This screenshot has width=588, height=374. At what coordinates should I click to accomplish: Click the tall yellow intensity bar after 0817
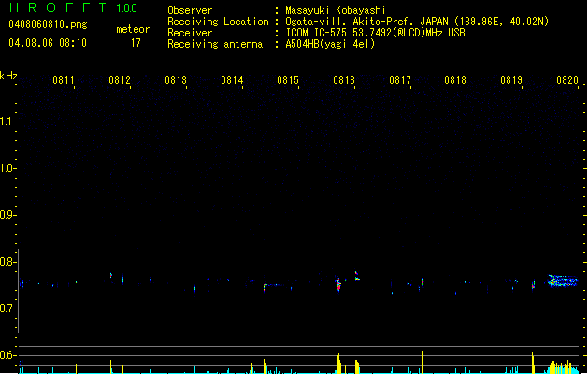pyautogui.click(x=423, y=362)
